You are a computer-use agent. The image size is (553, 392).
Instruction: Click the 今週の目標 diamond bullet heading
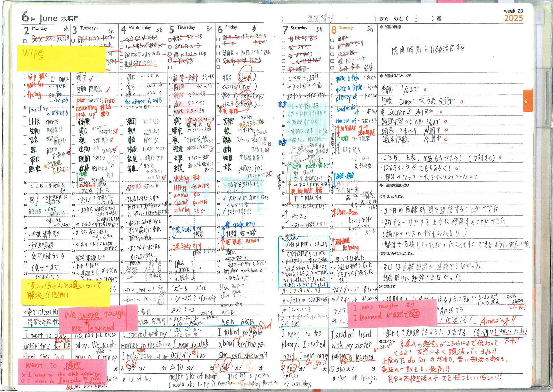coord(390,27)
